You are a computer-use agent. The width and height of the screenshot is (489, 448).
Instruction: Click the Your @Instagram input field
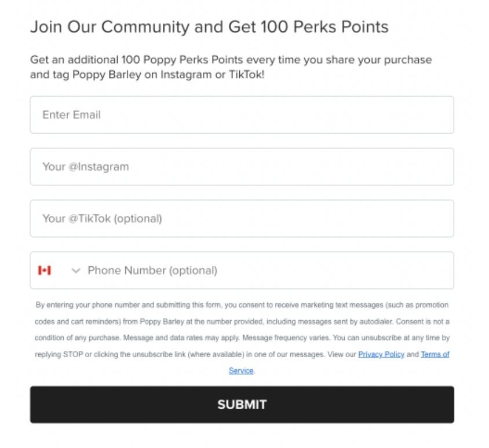point(242,167)
